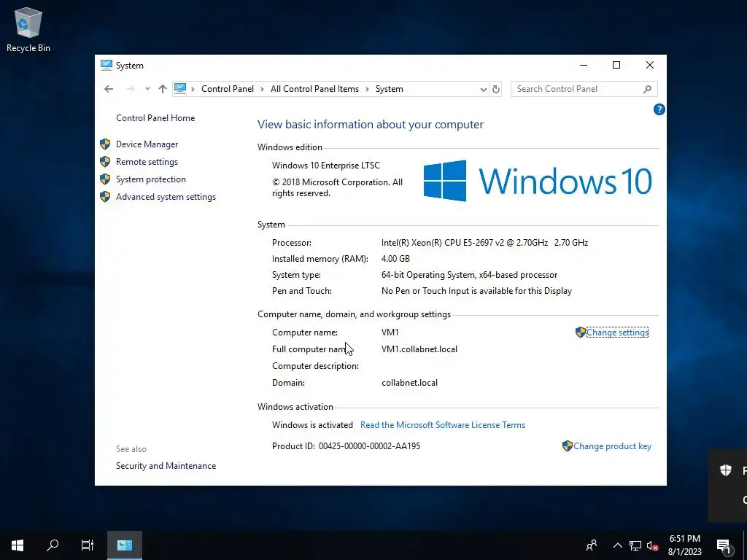Image resolution: width=747 pixels, height=560 pixels.
Task: Open Remote settings link
Action: 147,162
